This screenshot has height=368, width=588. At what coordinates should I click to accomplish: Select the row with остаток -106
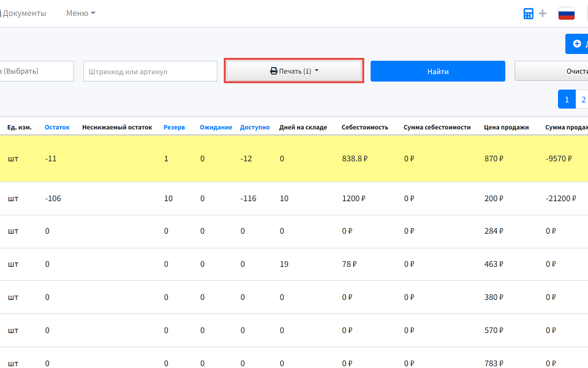point(294,198)
